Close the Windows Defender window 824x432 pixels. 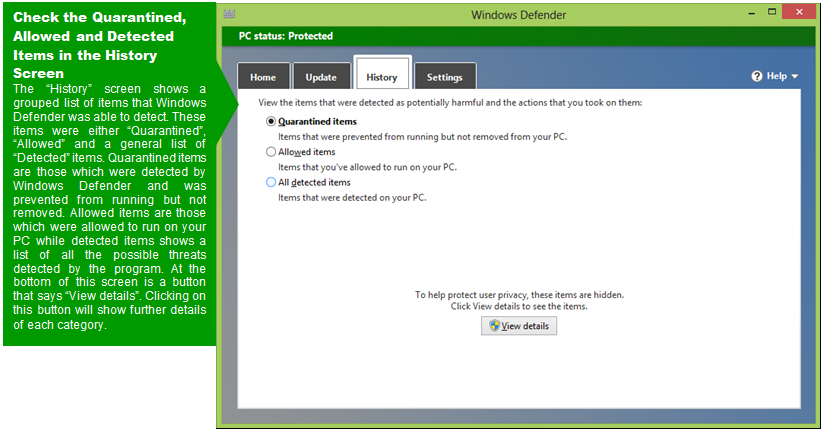pyautogui.click(x=799, y=12)
